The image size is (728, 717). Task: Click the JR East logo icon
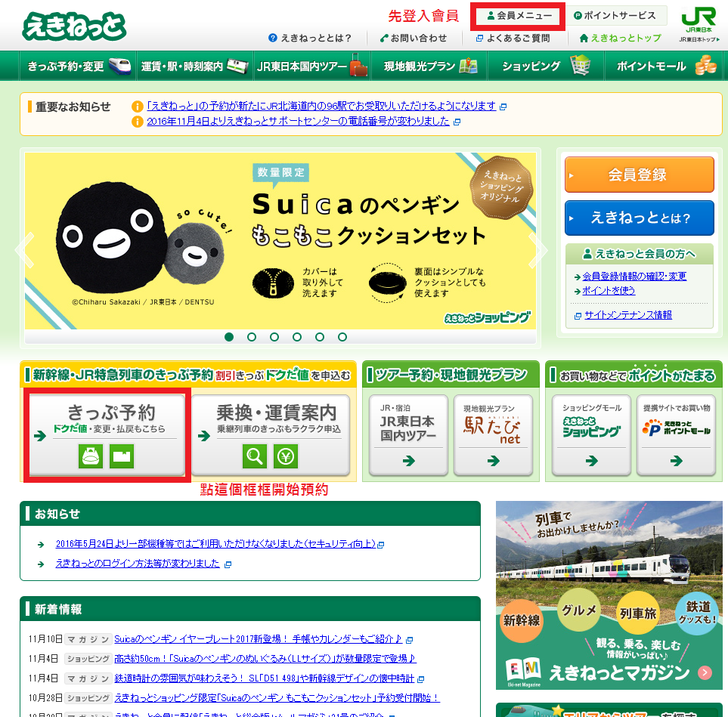(x=699, y=20)
